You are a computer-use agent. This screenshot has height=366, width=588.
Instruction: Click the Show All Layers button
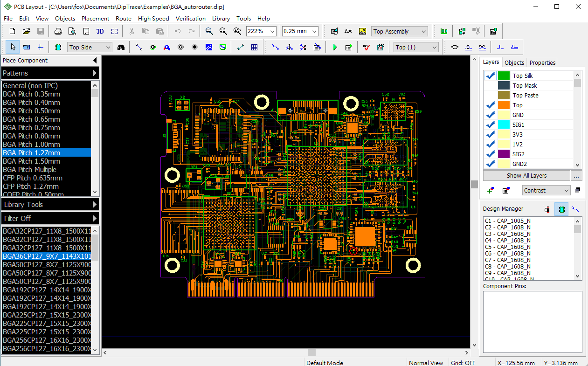526,175
